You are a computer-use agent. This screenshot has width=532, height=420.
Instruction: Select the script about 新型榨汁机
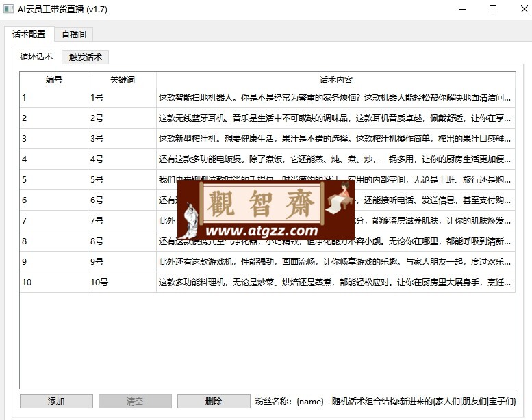tap(336, 139)
